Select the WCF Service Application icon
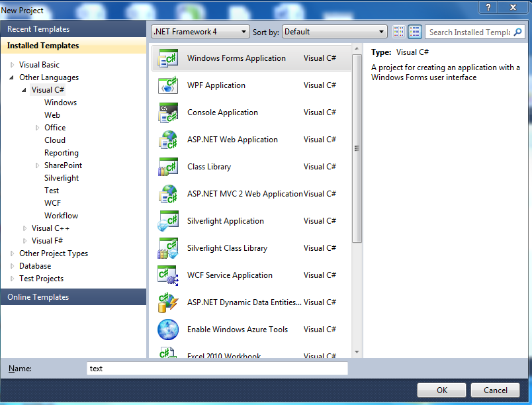The image size is (532, 405). [x=168, y=275]
